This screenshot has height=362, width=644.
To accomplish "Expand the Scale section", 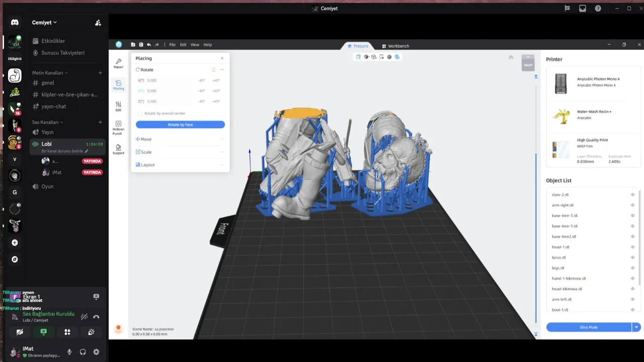I will click(180, 152).
